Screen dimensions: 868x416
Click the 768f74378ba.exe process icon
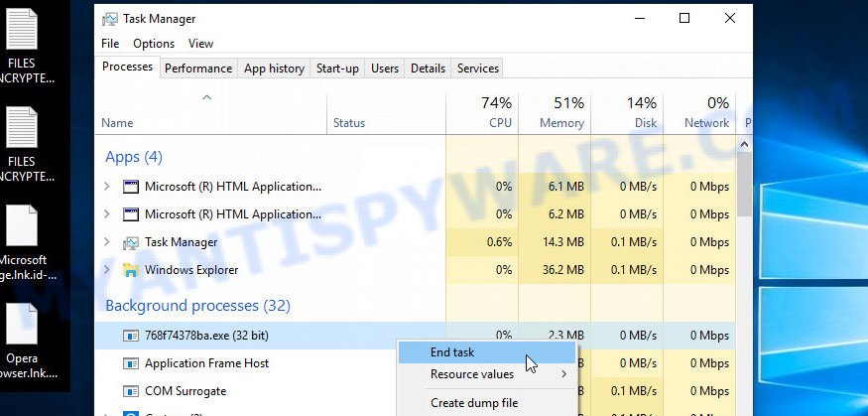click(x=131, y=336)
